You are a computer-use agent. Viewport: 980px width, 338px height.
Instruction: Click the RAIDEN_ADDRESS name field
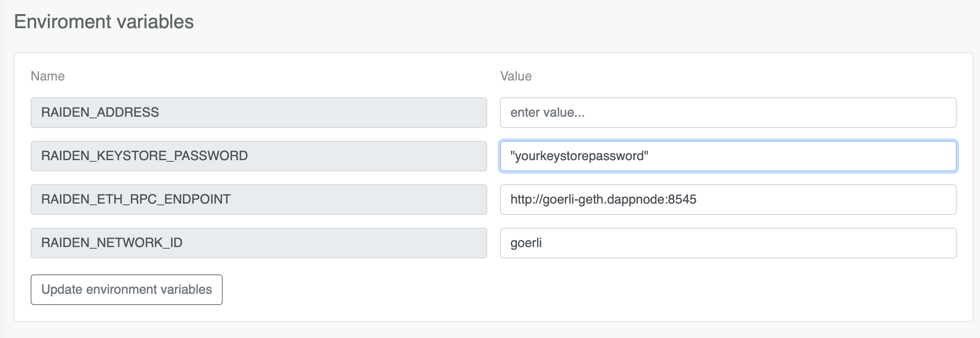coord(258,113)
